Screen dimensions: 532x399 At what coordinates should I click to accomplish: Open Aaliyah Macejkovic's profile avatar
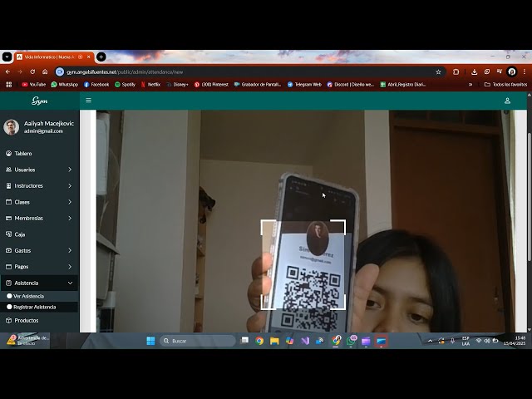point(12,127)
